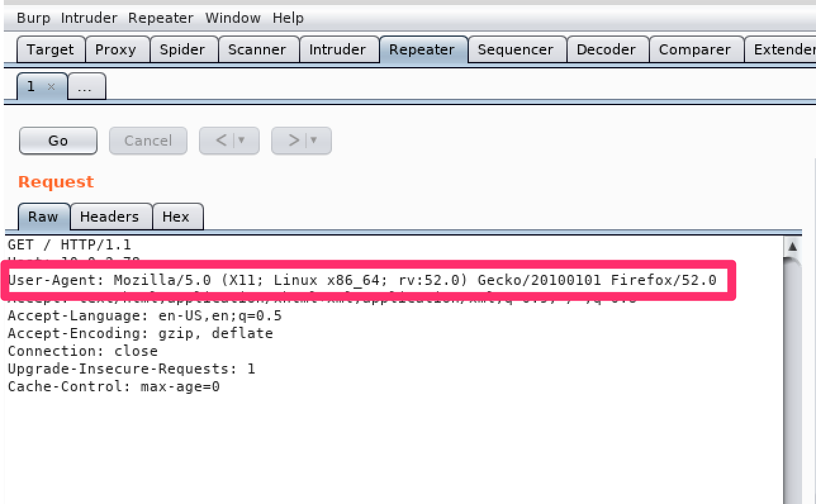Open the Window menu
This screenshot has width=816, height=504.
[233, 18]
